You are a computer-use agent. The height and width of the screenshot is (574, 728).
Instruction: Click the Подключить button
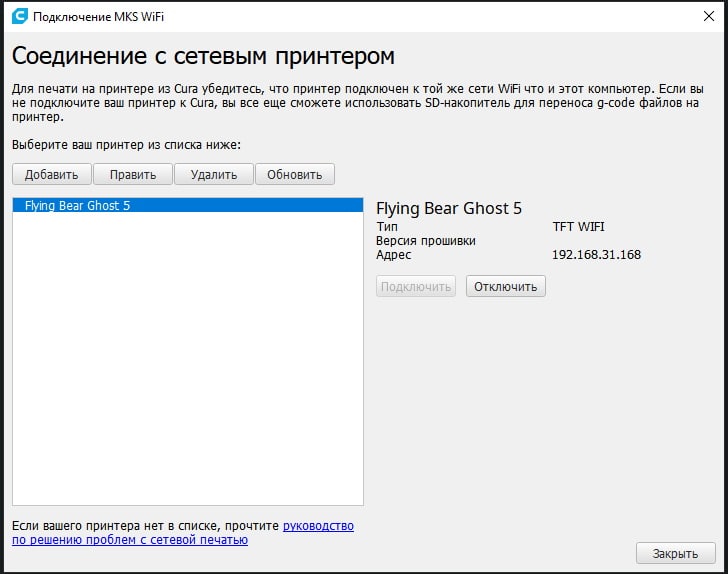[416, 286]
